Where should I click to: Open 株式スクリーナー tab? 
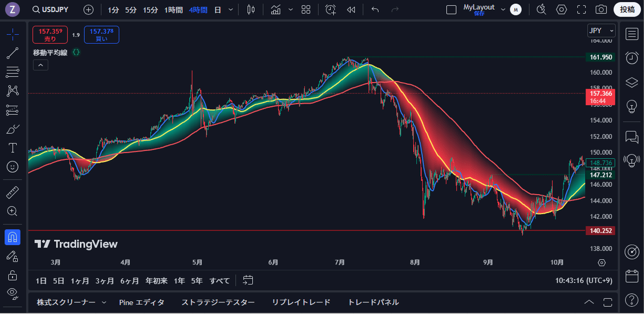tap(66, 302)
